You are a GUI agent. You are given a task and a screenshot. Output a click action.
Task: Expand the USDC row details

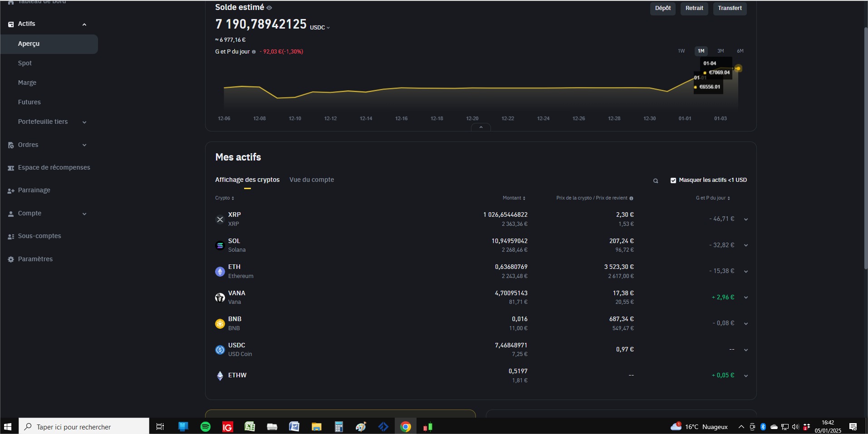coord(746,350)
